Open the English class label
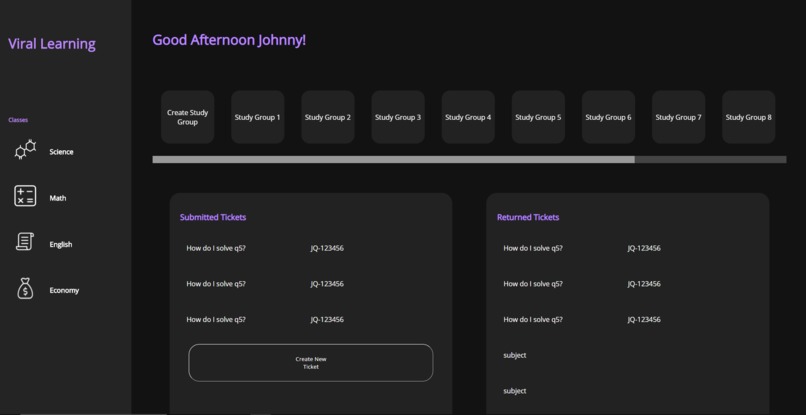 tap(61, 244)
